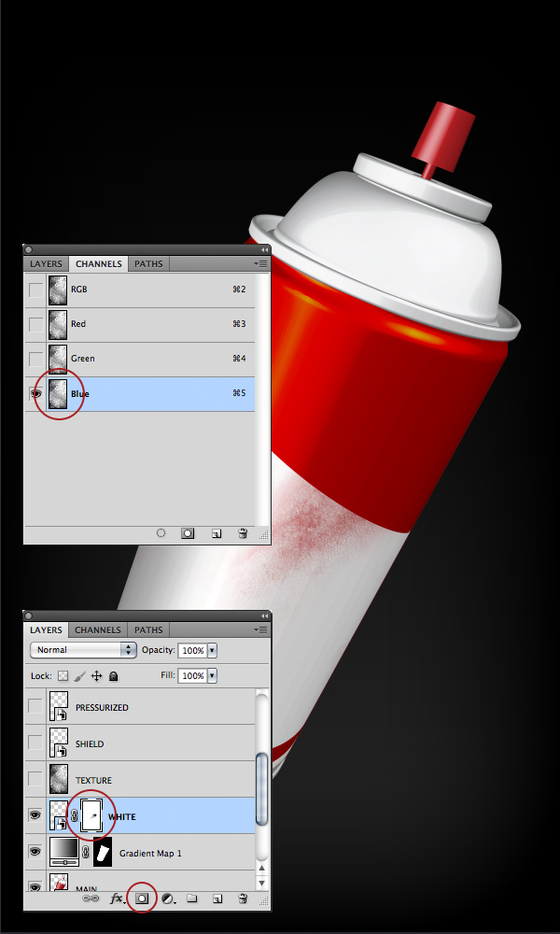Hide the WHITE layer eye icon
Screen dimensions: 560x934
coord(35,815)
